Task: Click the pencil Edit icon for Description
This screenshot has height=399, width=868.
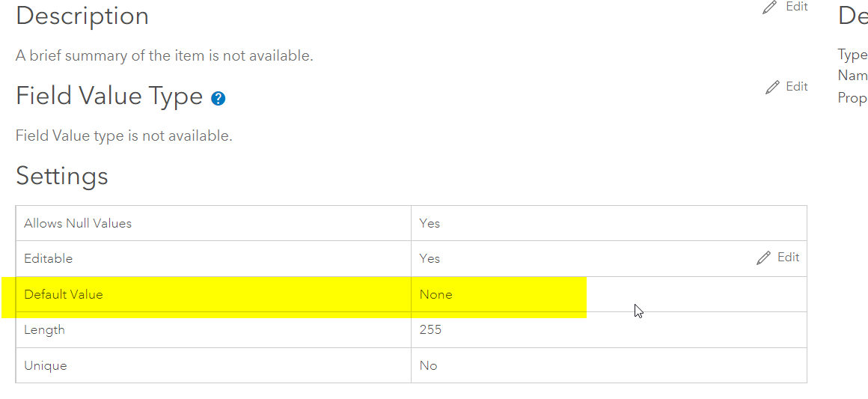Action: [x=769, y=7]
